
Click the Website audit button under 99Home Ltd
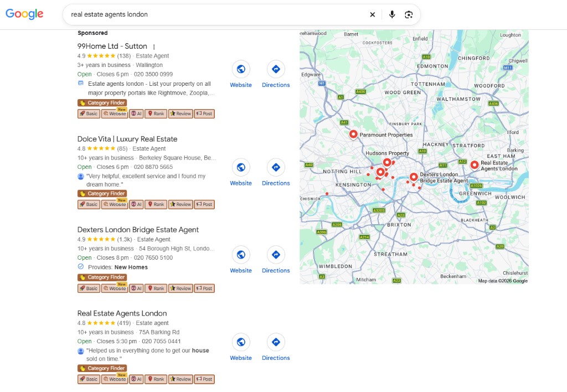pyautogui.click(x=115, y=114)
